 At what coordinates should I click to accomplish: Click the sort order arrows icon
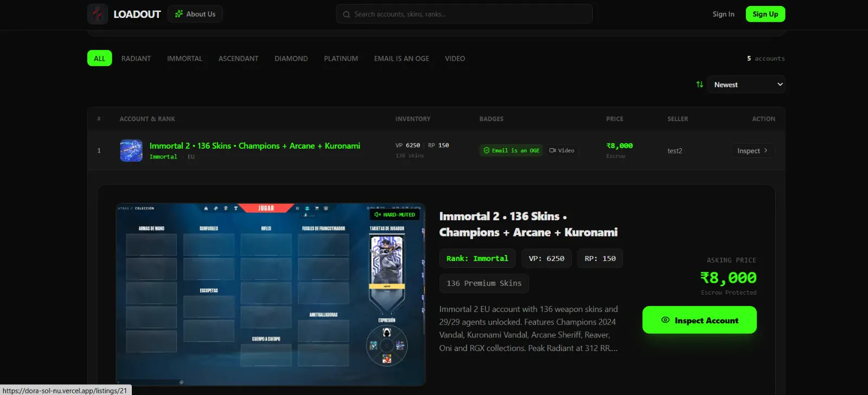pos(699,85)
